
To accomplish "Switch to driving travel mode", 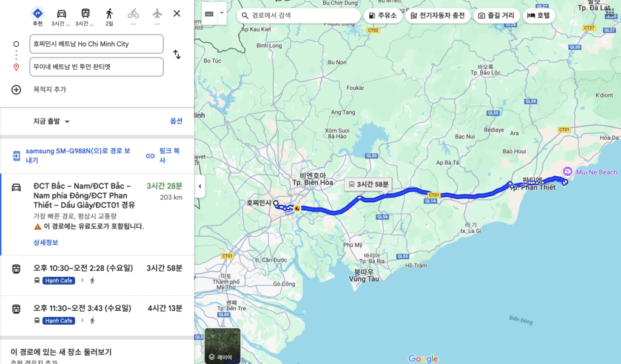I will 61,13.
